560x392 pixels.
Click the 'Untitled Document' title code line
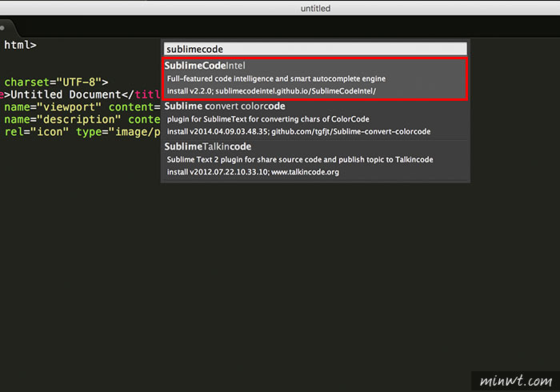pos(80,94)
